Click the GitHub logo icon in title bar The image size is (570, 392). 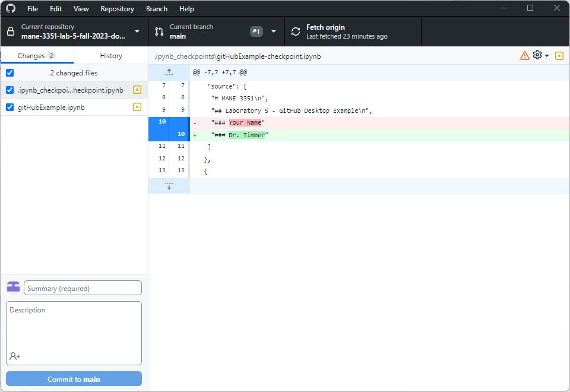[11, 9]
